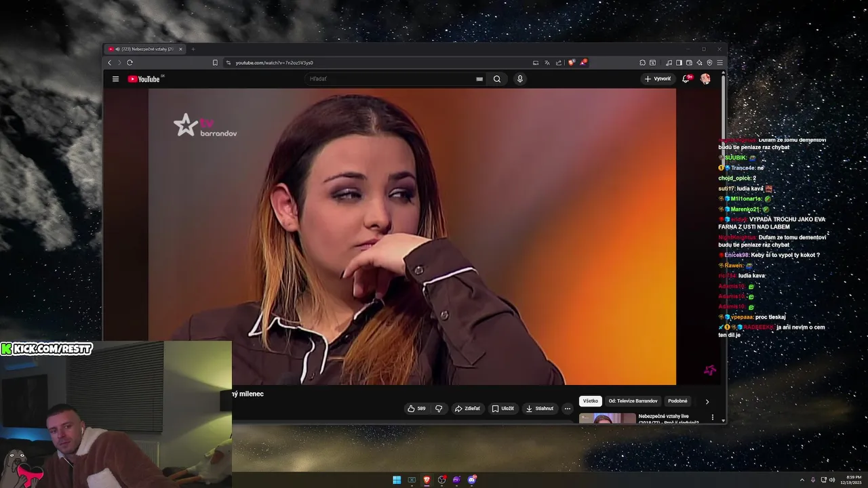
Task: Click the tray microphone icon
Action: [x=813, y=480]
